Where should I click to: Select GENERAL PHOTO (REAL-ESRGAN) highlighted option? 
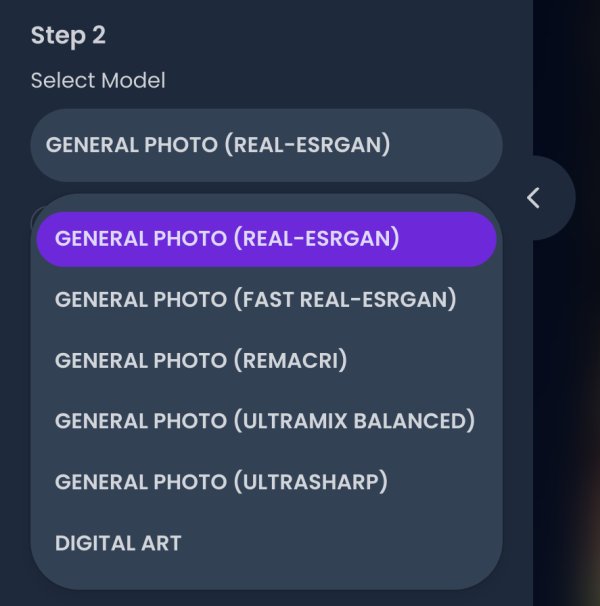pyautogui.click(x=266, y=239)
